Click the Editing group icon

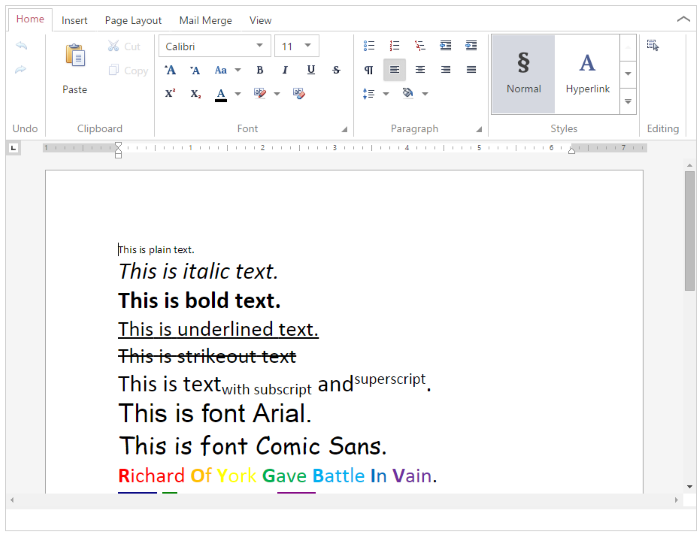(x=653, y=45)
